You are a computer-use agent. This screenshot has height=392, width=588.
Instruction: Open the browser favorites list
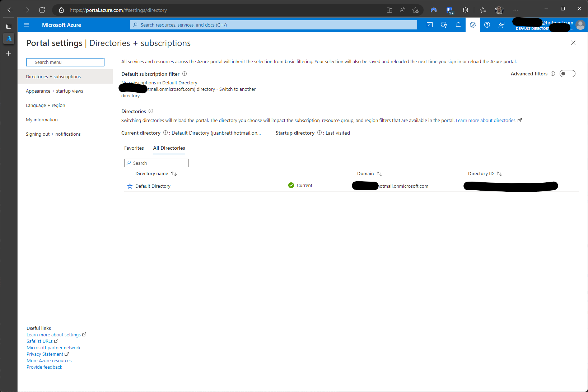(483, 10)
